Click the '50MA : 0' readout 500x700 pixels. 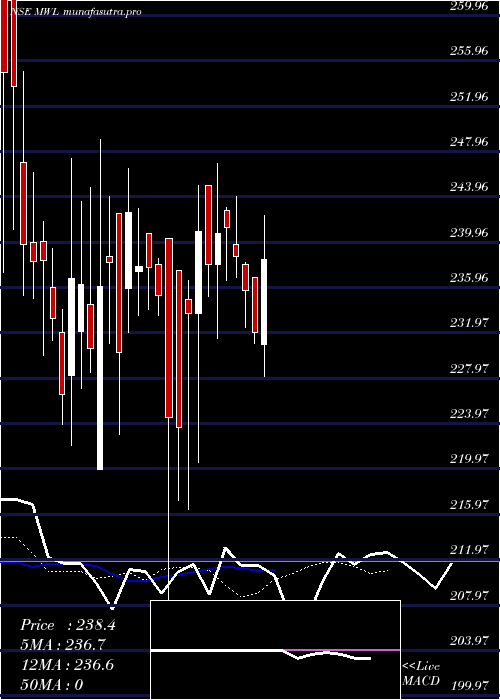coord(52,685)
